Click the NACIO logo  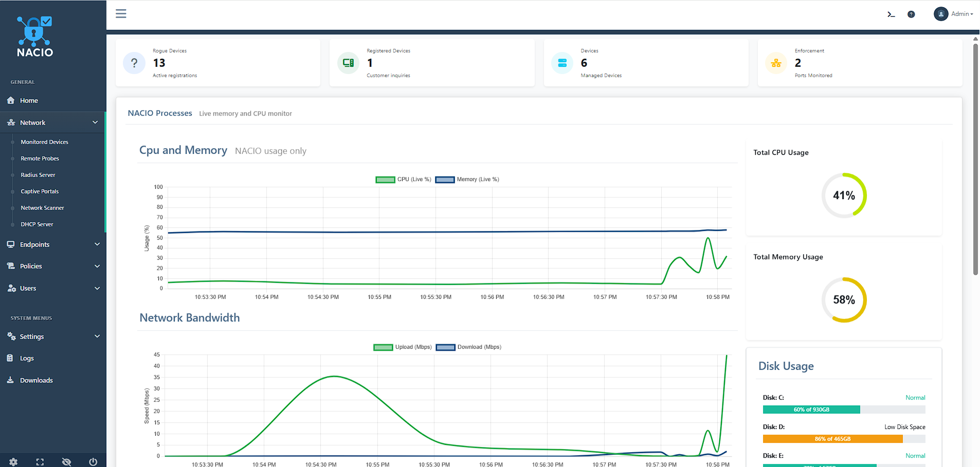pyautogui.click(x=34, y=37)
